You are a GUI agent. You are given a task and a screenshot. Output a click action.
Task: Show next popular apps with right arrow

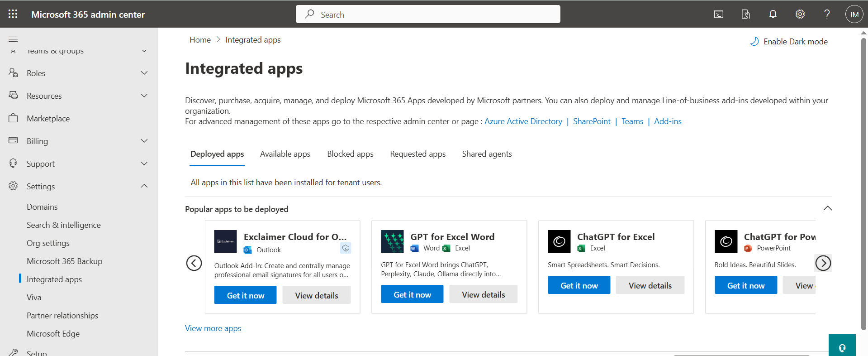[x=823, y=263]
